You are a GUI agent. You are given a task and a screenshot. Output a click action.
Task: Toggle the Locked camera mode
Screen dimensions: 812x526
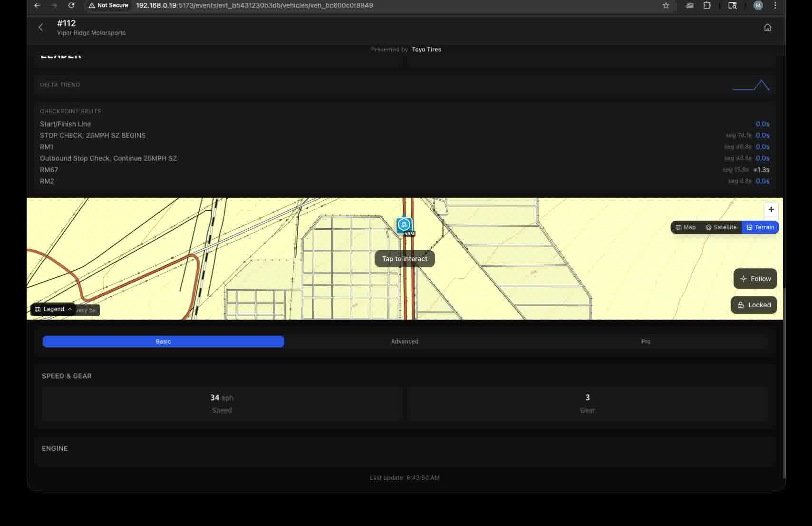click(x=754, y=305)
